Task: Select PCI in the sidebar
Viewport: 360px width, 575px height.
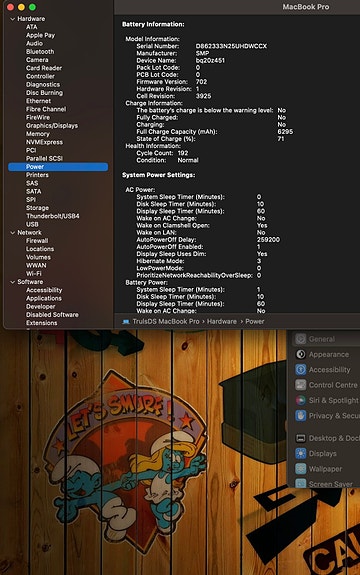Action: pos(31,150)
